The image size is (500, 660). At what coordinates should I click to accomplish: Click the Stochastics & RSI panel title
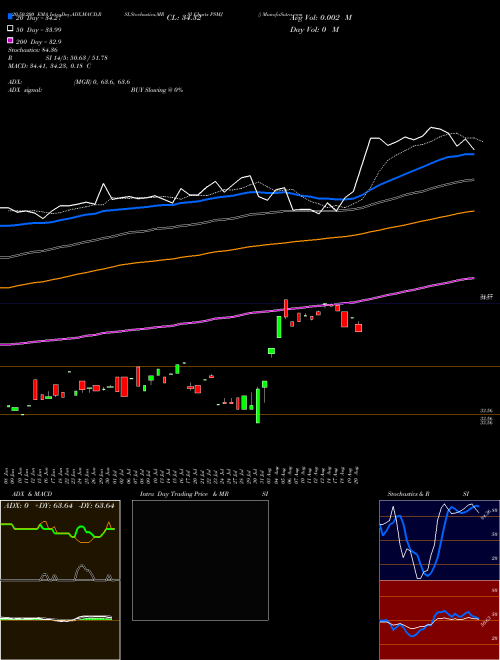[x=428, y=494]
